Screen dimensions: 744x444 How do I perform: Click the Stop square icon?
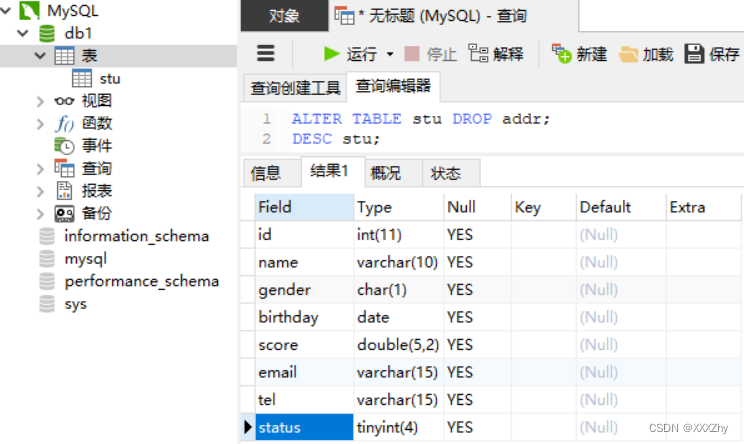411,54
